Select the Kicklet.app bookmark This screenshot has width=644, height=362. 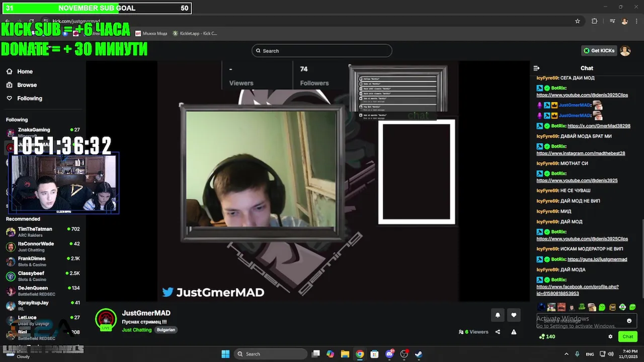[195, 34]
